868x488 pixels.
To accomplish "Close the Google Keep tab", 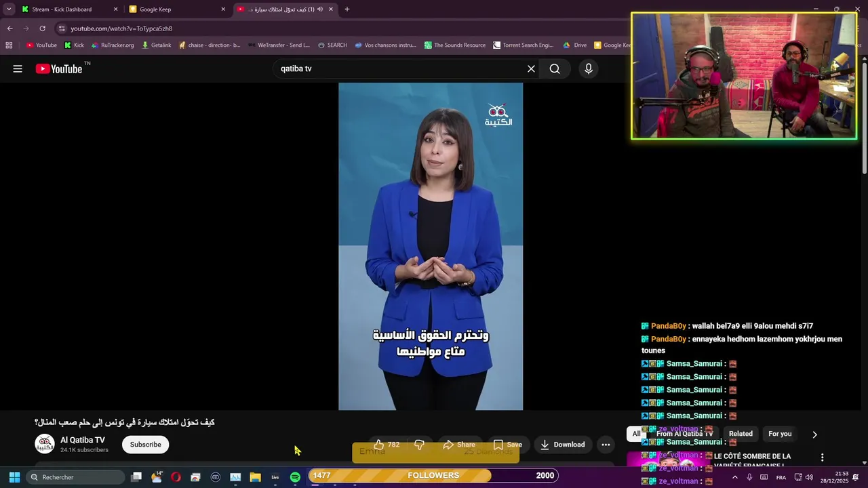I will click(223, 9).
